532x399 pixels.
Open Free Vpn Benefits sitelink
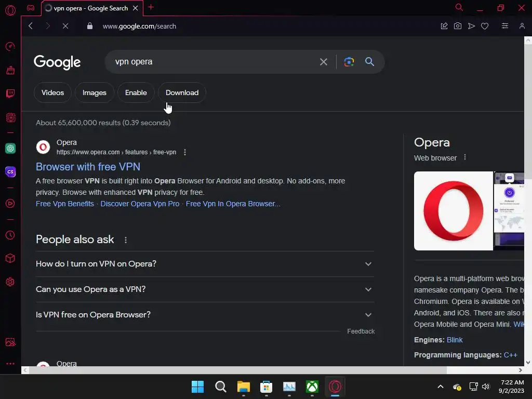click(x=65, y=204)
